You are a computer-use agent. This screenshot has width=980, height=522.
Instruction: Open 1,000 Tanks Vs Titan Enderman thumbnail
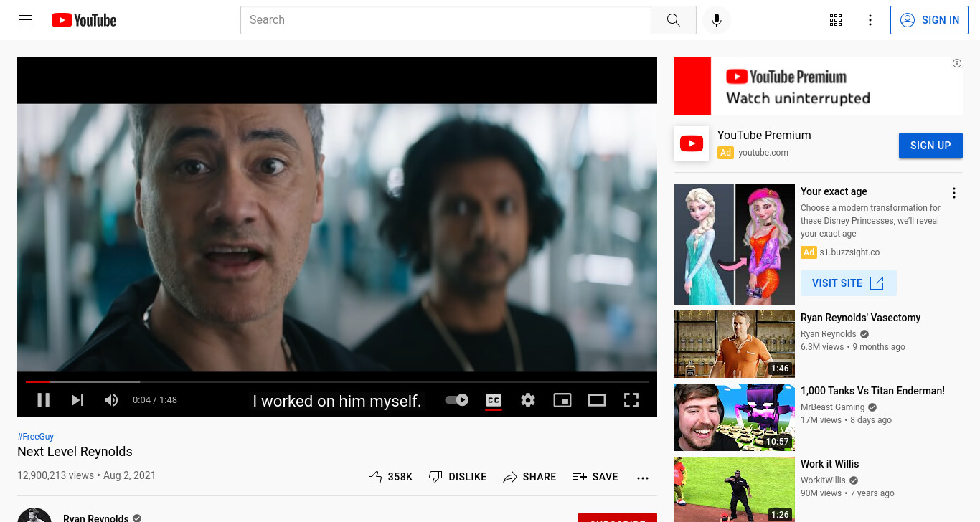(x=735, y=417)
